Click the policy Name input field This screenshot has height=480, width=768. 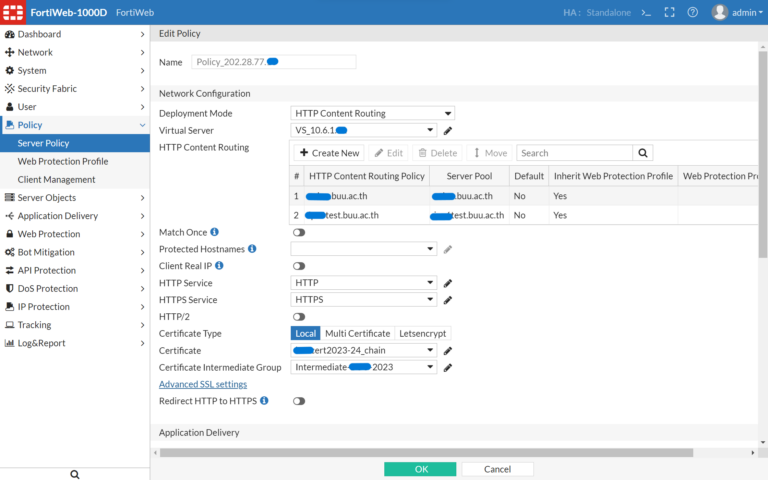click(273, 62)
